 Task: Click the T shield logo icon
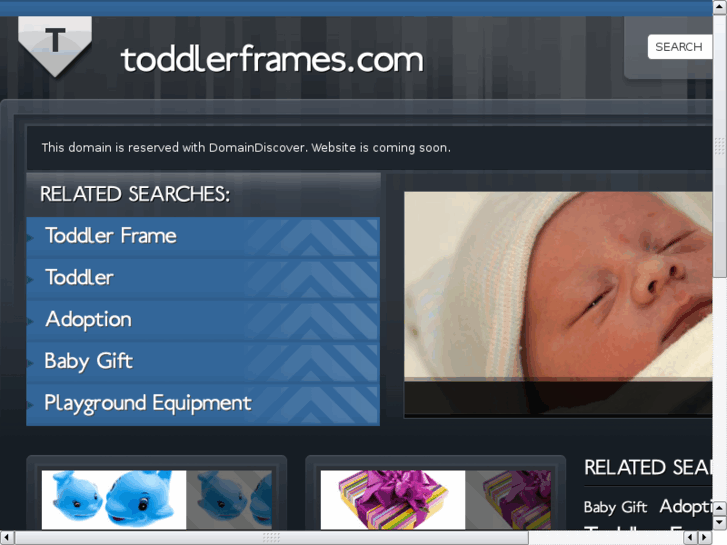click(55, 46)
